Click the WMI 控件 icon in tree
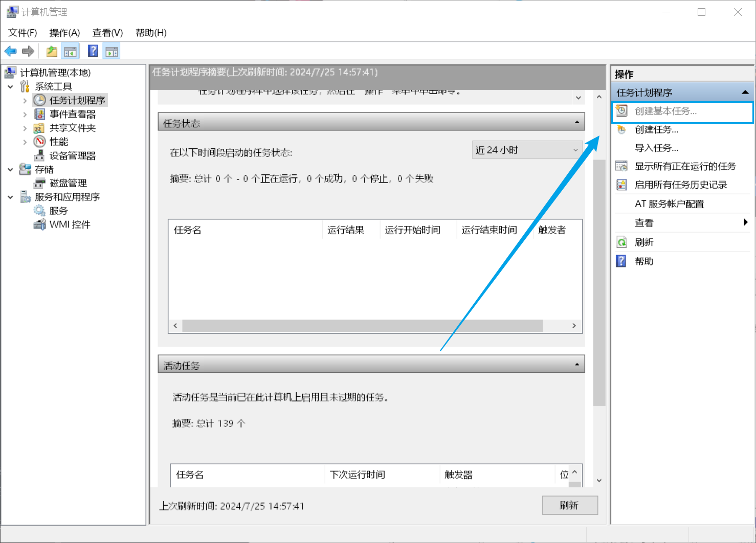This screenshot has width=756, height=543. click(39, 224)
